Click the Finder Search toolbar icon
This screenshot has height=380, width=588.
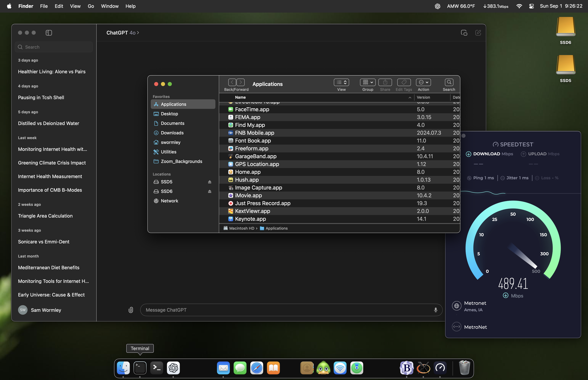(x=449, y=82)
